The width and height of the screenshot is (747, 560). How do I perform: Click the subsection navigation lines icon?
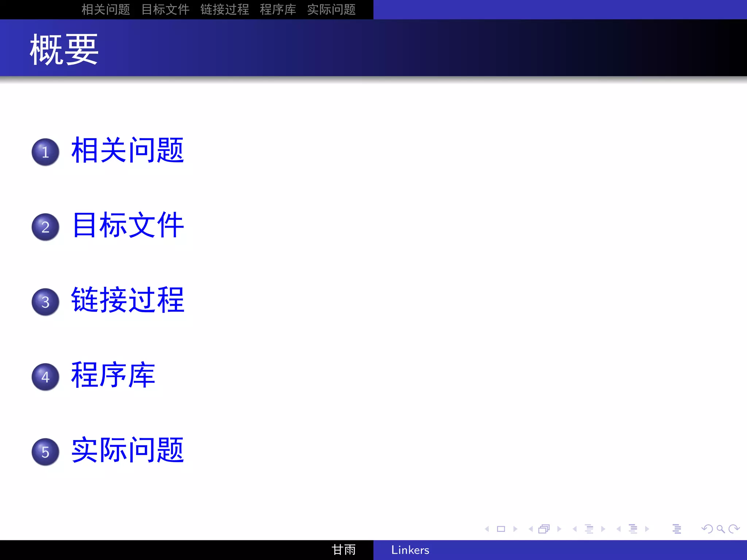(589, 529)
